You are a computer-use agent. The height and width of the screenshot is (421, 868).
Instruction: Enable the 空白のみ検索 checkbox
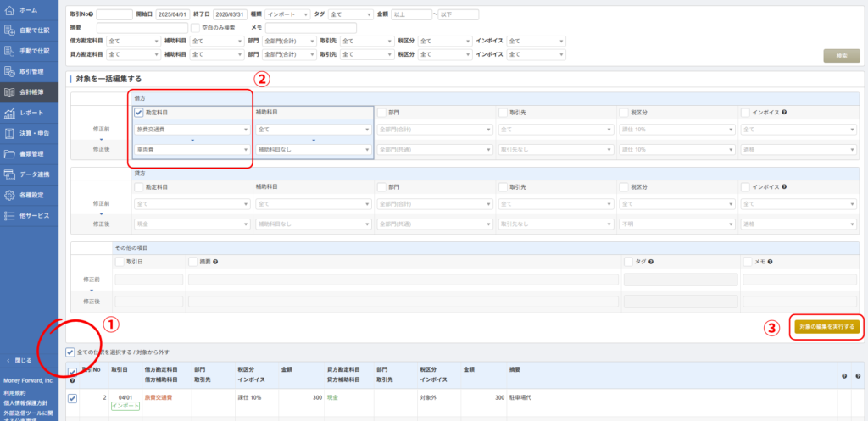pyautogui.click(x=195, y=28)
